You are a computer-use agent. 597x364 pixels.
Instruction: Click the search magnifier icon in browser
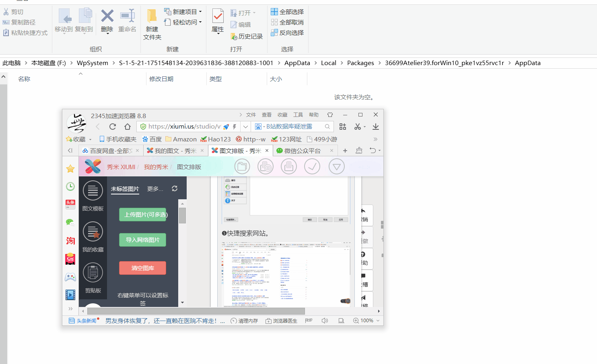327,127
